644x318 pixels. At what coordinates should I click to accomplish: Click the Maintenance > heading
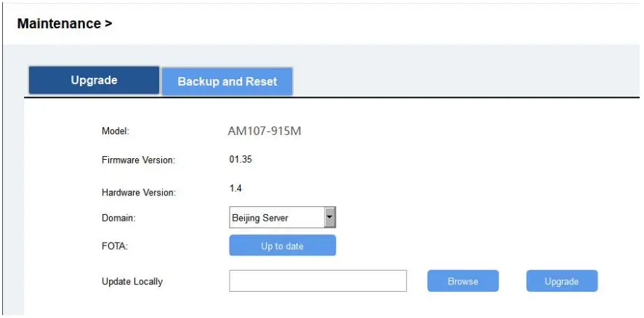(x=65, y=23)
